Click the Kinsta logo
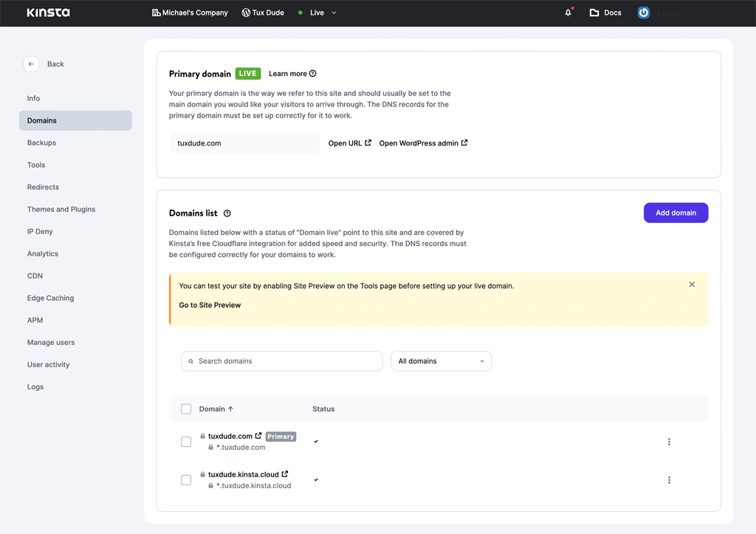Viewport: 756px width, 534px height. pyautogui.click(x=48, y=13)
